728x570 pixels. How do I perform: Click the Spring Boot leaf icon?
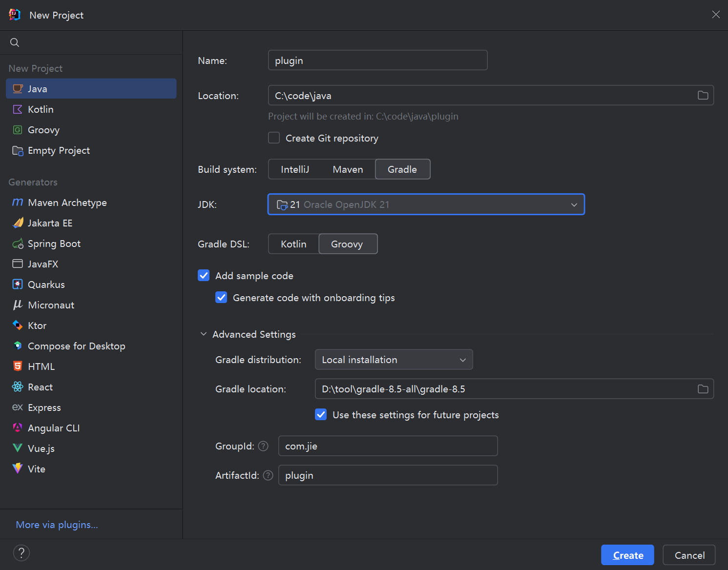[x=18, y=244]
